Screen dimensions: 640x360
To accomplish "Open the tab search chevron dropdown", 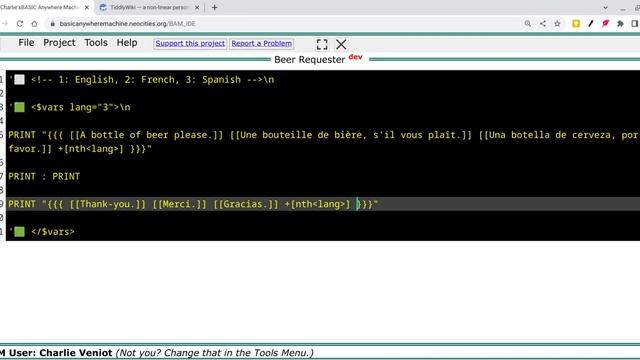I will [x=605, y=8].
